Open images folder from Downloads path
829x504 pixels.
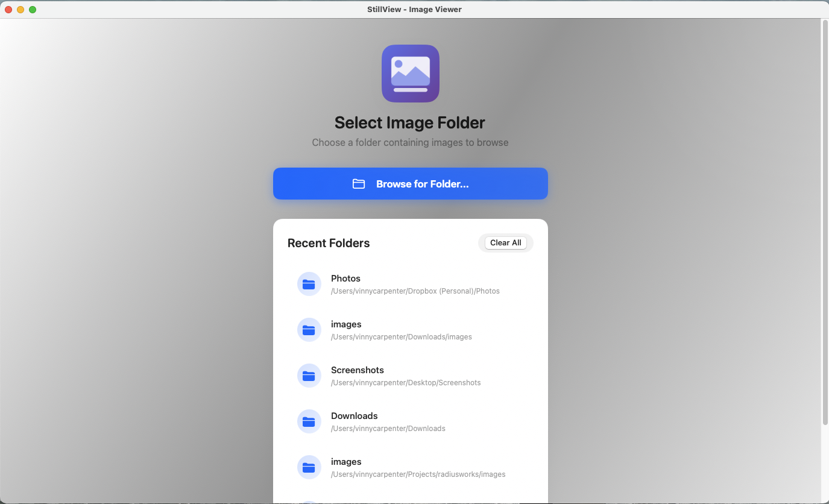pyautogui.click(x=346, y=324)
